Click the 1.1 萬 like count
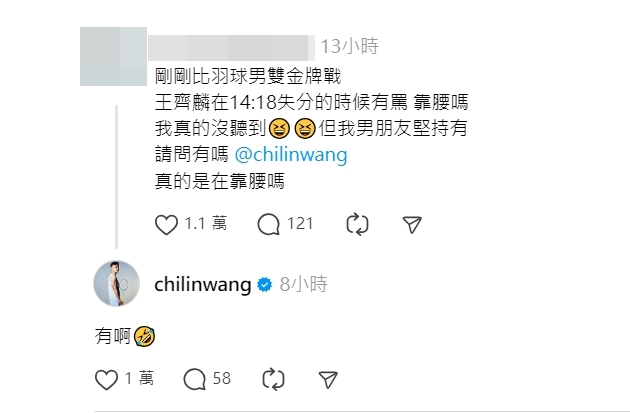The image size is (630, 413). (206, 223)
